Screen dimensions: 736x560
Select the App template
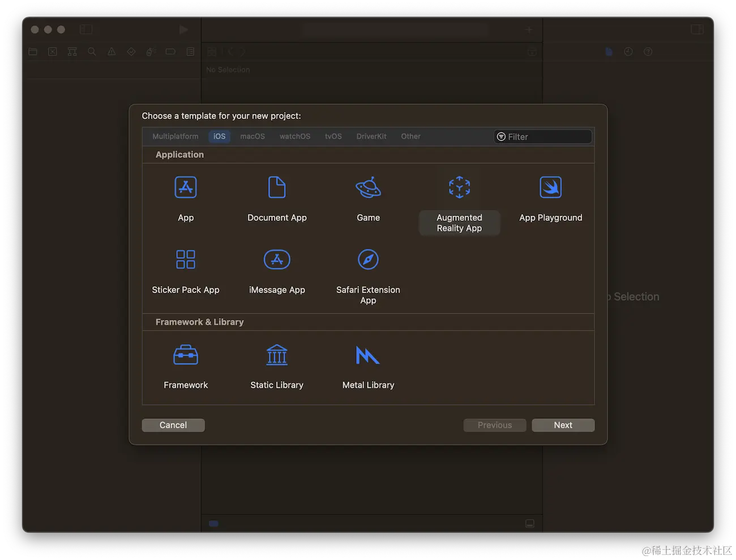[x=186, y=199]
